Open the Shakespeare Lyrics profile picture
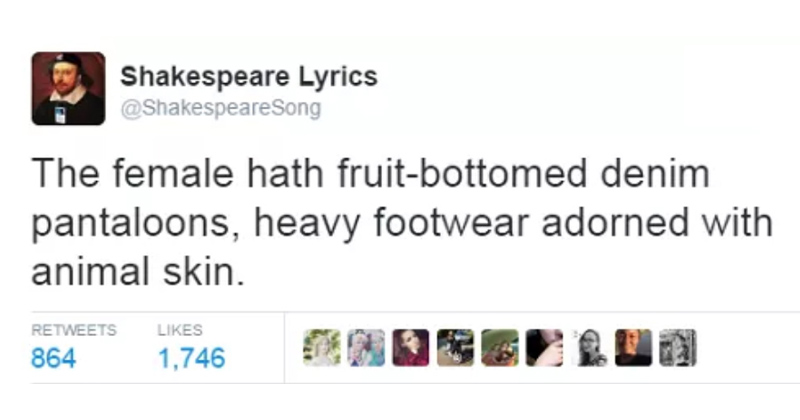 coord(68,89)
